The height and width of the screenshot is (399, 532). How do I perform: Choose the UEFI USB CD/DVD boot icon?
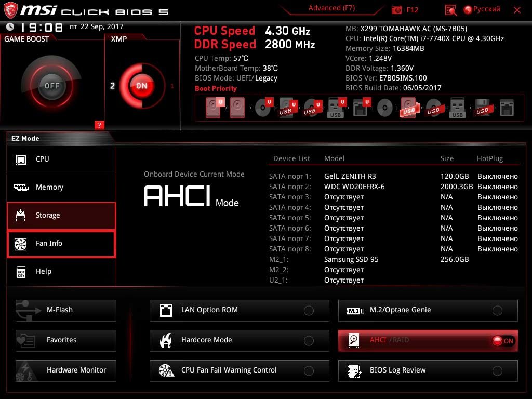coord(312,108)
